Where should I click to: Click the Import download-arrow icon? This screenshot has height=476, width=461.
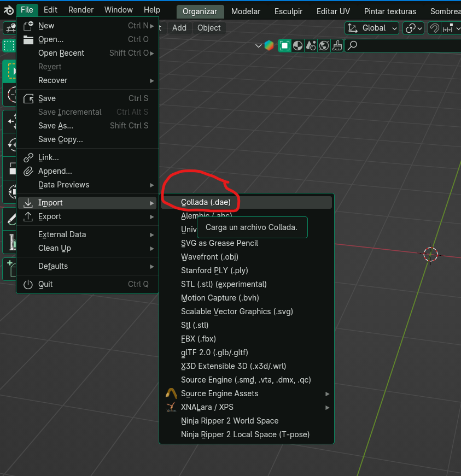pos(28,203)
